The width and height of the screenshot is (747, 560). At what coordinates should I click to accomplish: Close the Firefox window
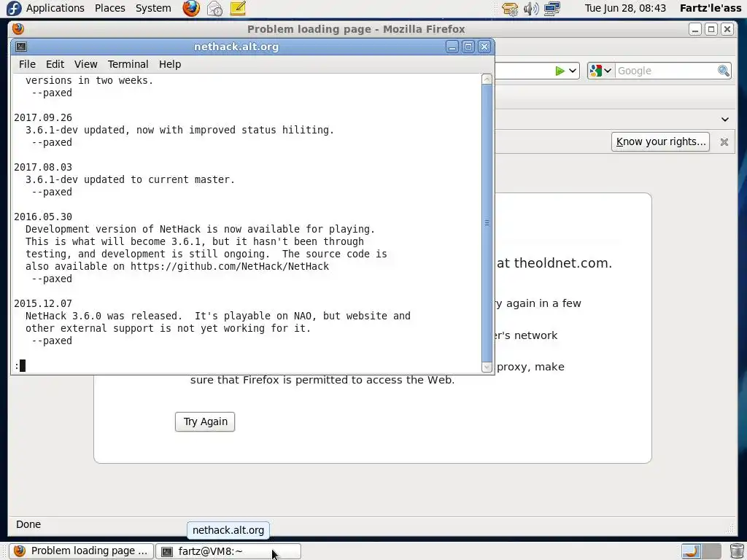[727, 29]
